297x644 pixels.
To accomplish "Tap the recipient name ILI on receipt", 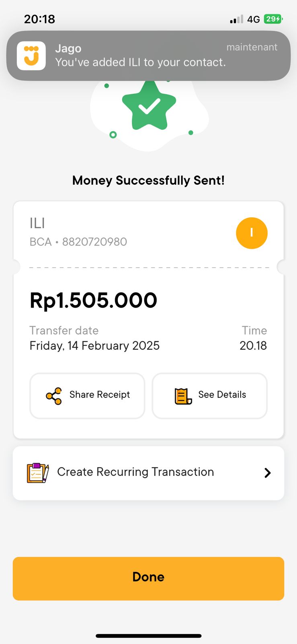I will (37, 223).
